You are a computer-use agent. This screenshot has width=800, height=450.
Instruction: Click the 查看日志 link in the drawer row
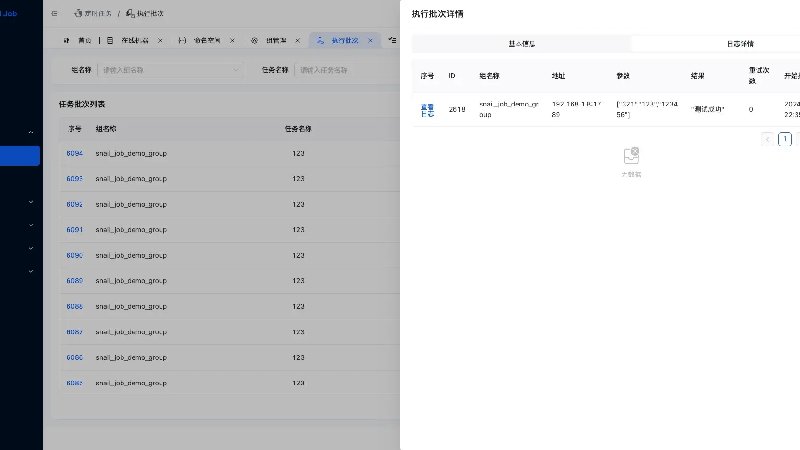428,110
